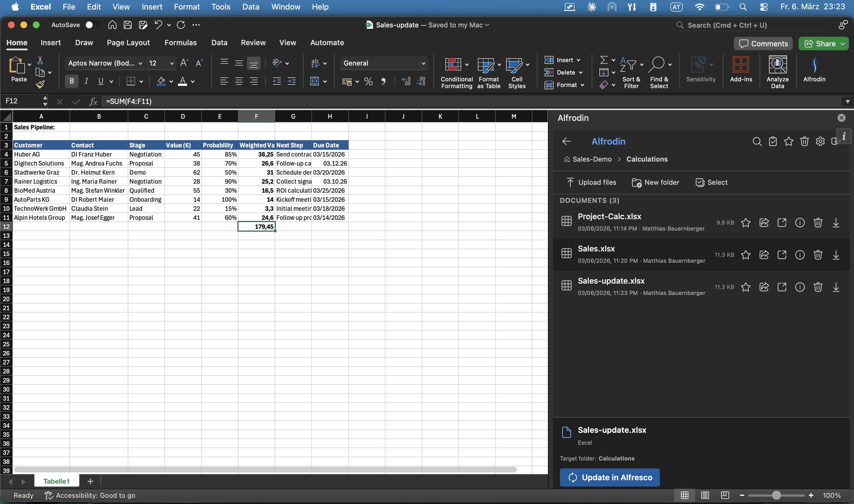This screenshot has width=854, height=504.
Task: Open the Data menu in the menu bar
Action: 250,6
